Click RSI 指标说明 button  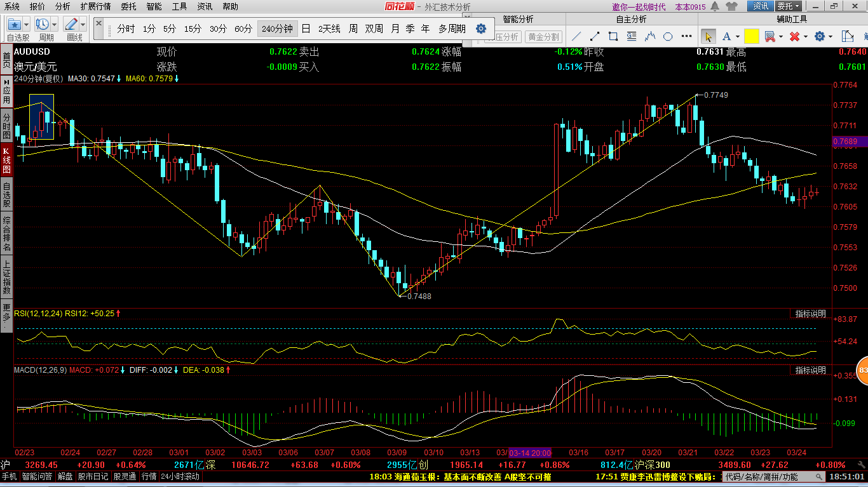pyautogui.click(x=810, y=314)
